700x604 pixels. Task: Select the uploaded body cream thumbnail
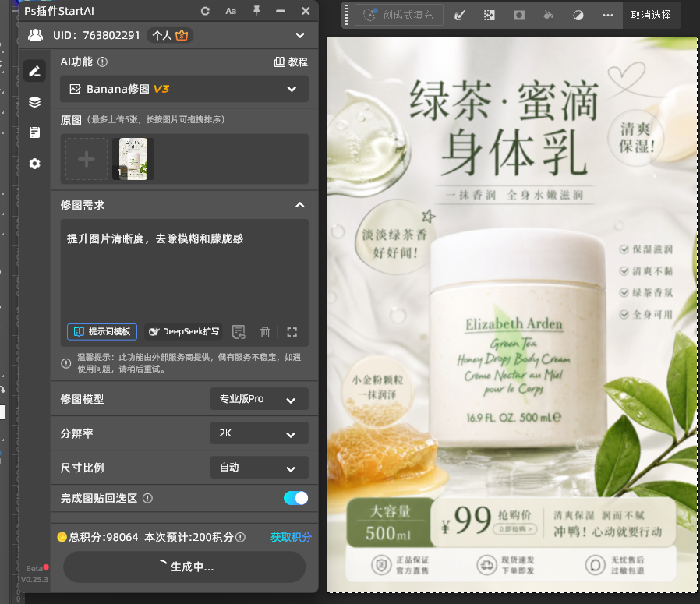[x=133, y=159]
